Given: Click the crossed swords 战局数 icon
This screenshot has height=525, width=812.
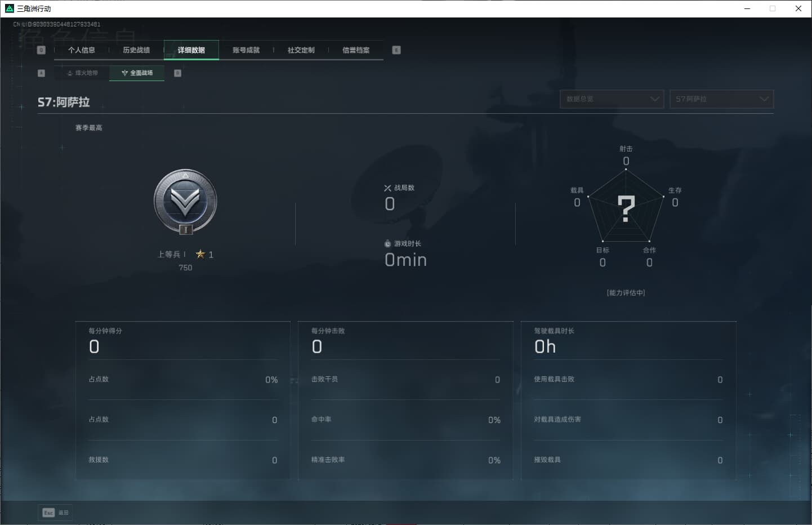Looking at the screenshot, I should click(387, 188).
